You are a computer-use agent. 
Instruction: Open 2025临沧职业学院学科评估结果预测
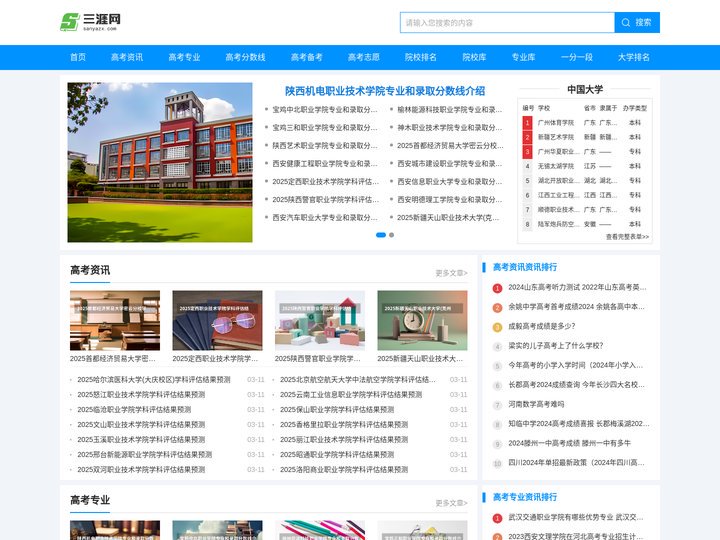134,410
